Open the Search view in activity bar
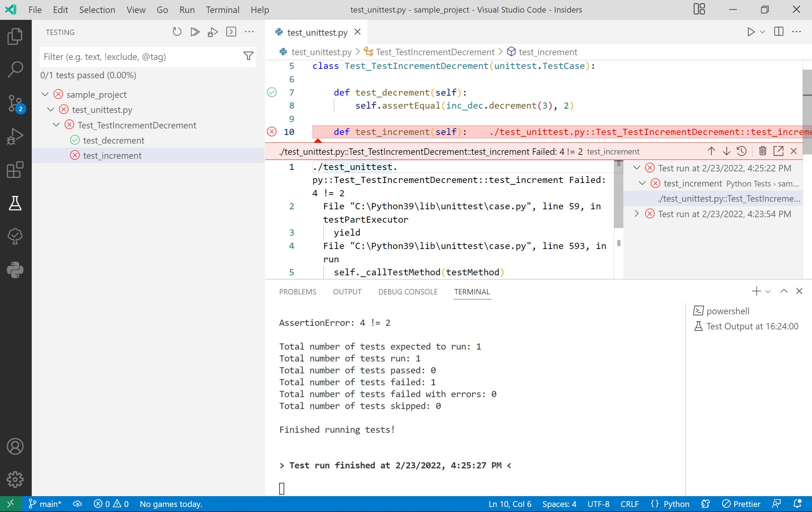Screen dimensions: 812x512 pos(15,70)
